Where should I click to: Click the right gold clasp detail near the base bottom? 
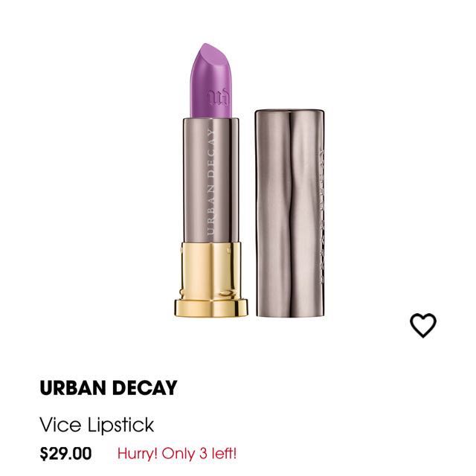pos(228,294)
